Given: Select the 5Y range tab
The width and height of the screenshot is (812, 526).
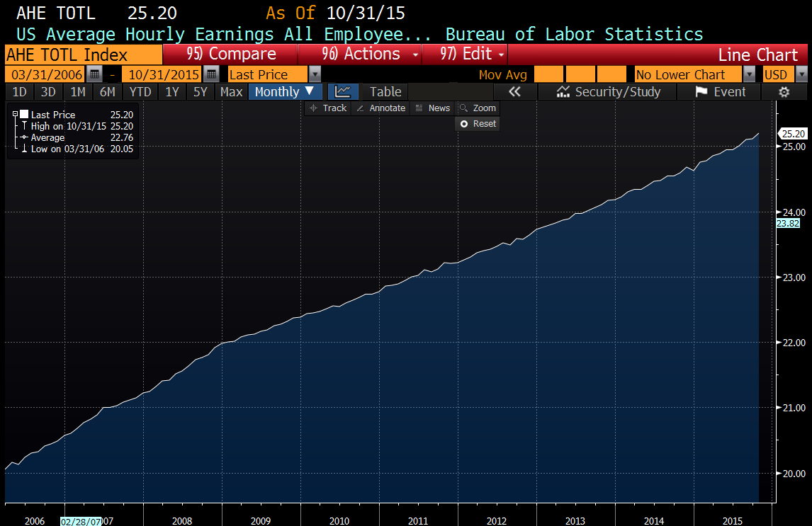Looking at the screenshot, I should (x=201, y=92).
